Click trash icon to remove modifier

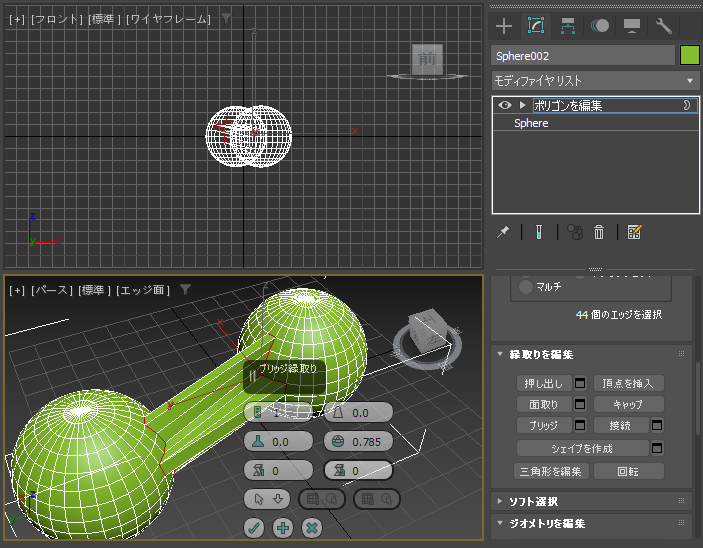click(x=599, y=232)
